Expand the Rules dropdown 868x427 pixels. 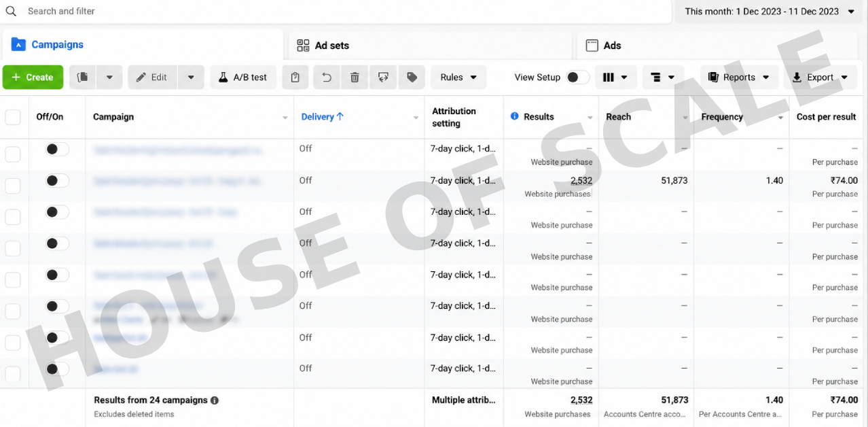point(458,78)
